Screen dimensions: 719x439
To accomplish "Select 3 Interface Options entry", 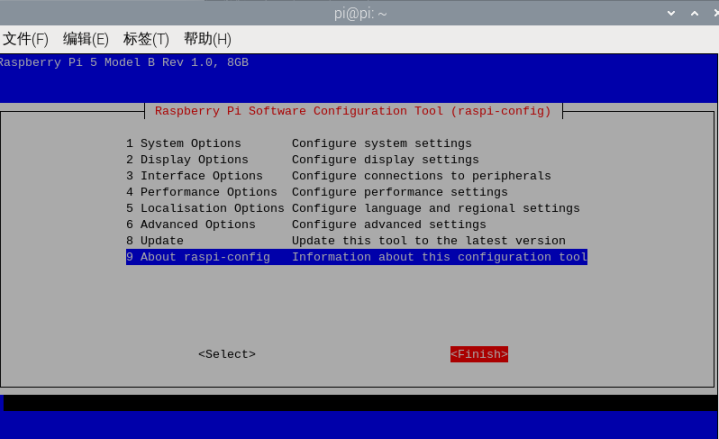I will coord(356,176).
